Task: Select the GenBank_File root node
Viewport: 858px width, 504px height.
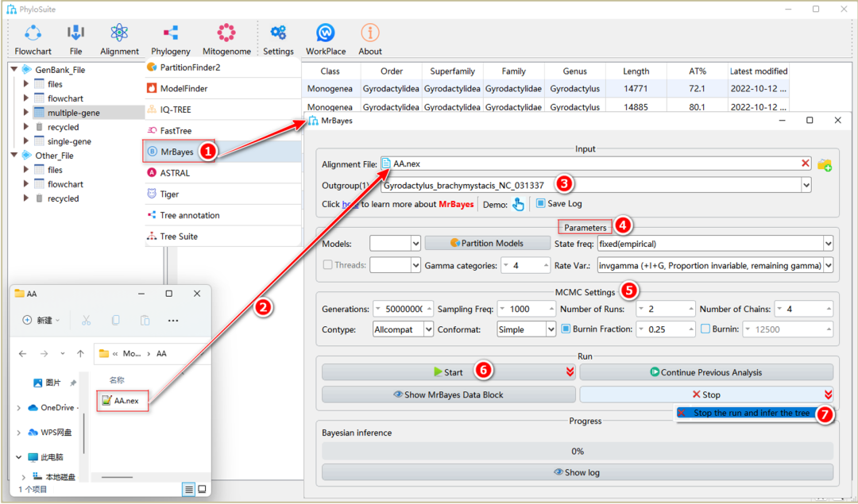Action: click(60, 70)
